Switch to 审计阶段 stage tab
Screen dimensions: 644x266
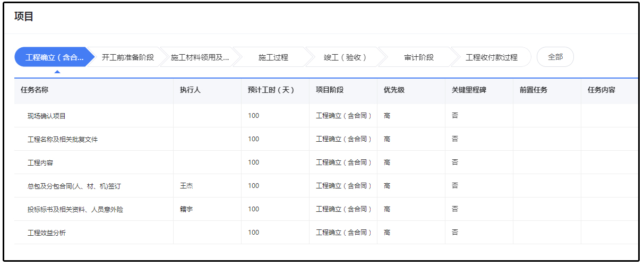pos(418,57)
